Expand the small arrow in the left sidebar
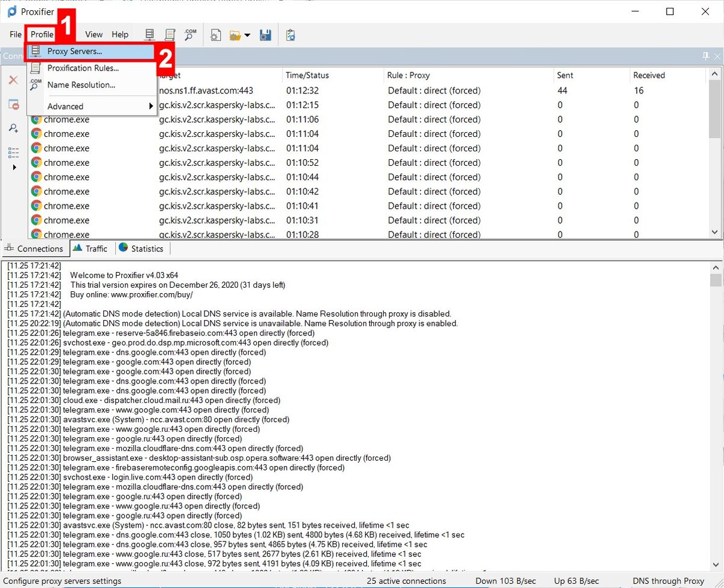724x588 pixels. pos(14,167)
